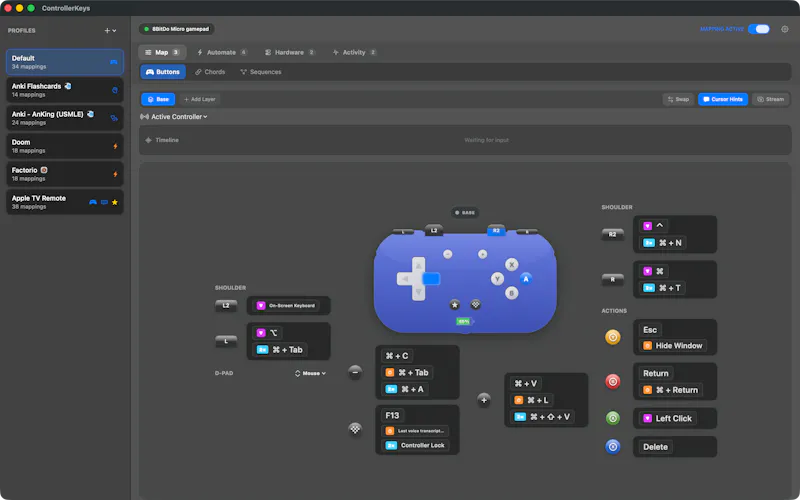Switch to the Map tab

tap(162, 52)
